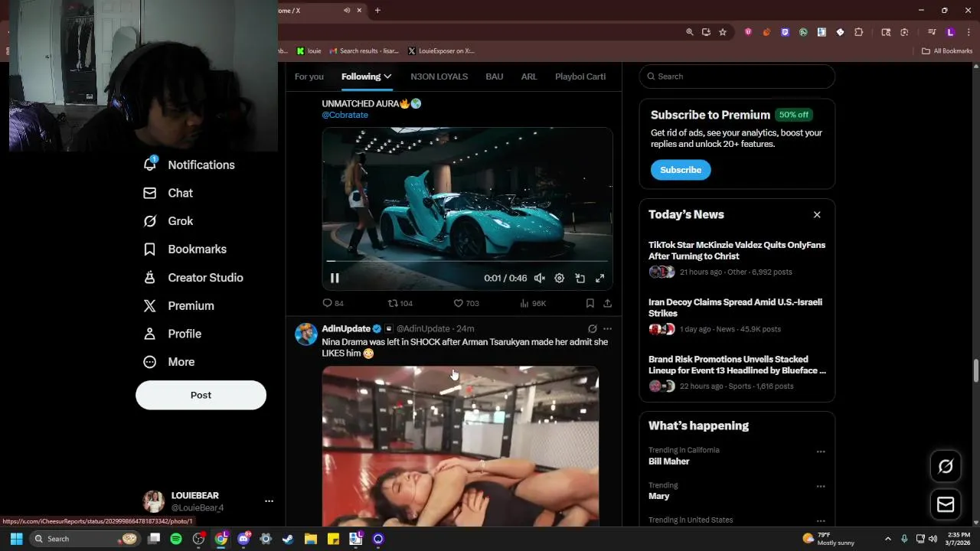Switch to the Playboi Carti tab

coord(580,77)
